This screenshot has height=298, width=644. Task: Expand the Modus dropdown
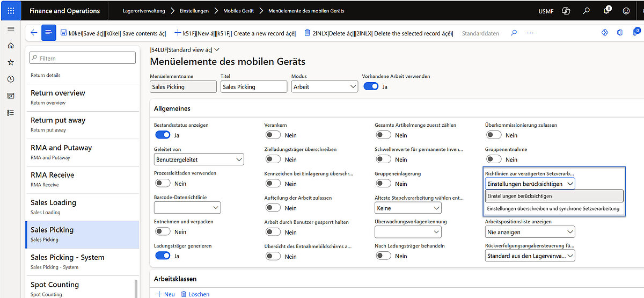[325, 86]
